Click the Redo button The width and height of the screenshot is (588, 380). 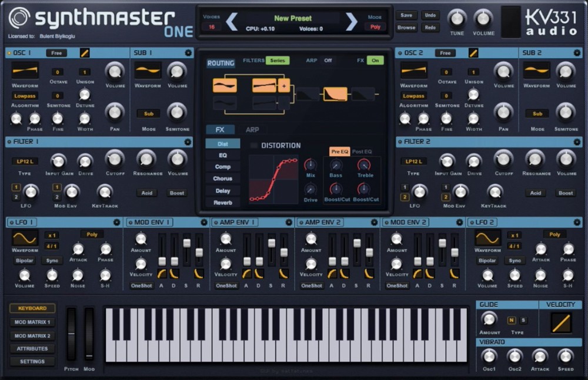click(x=430, y=28)
